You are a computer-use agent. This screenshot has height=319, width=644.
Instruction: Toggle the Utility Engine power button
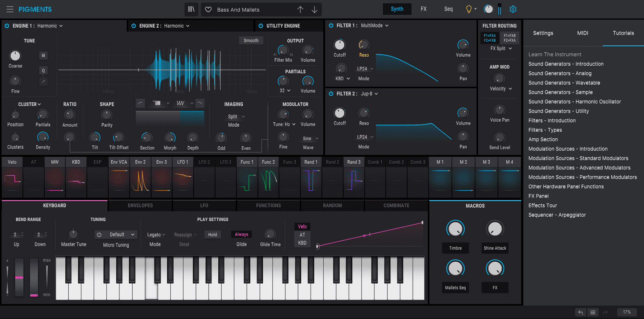click(x=261, y=26)
